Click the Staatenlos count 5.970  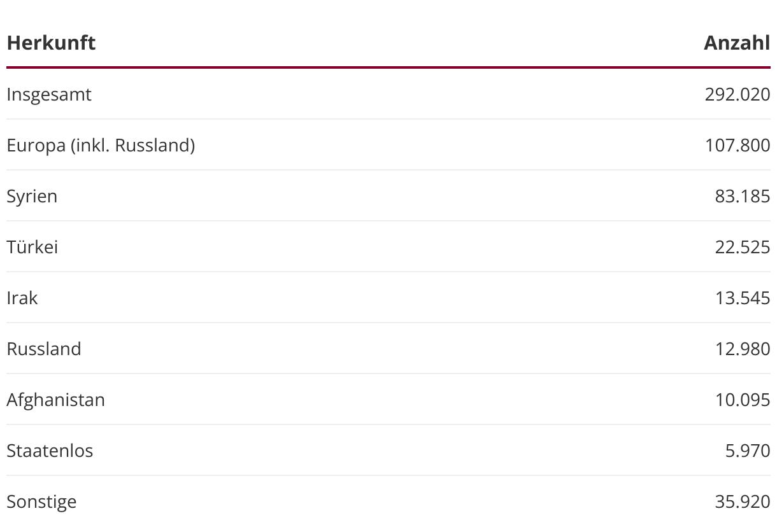(x=748, y=451)
